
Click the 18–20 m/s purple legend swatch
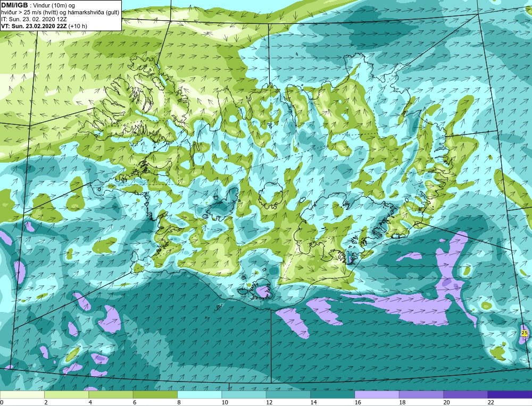[421, 394]
